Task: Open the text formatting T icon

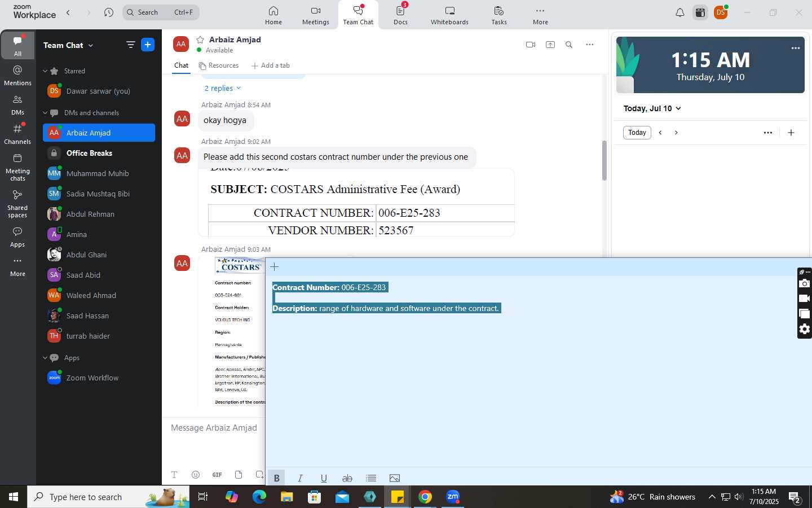Action: pyautogui.click(x=174, y=475)
